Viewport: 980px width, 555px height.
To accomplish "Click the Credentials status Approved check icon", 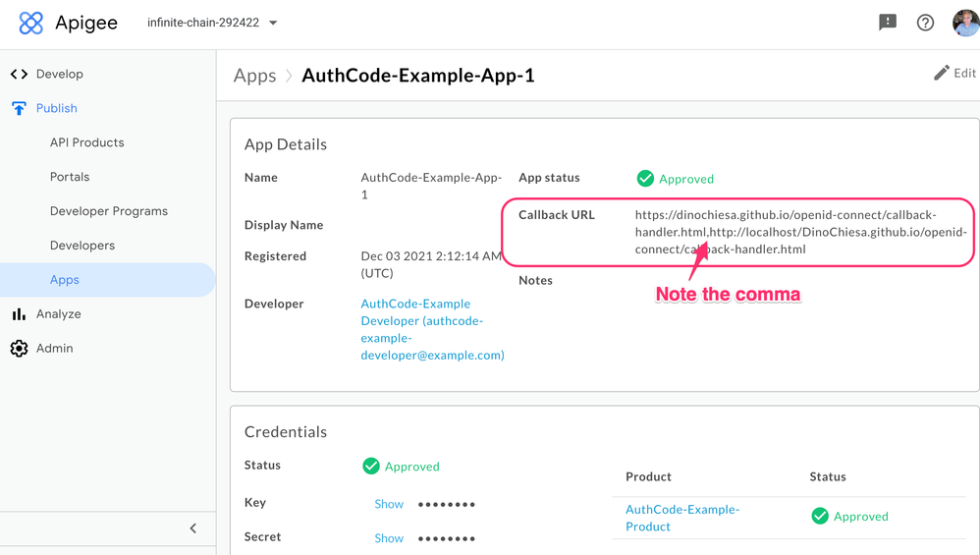I will [370, 467].
